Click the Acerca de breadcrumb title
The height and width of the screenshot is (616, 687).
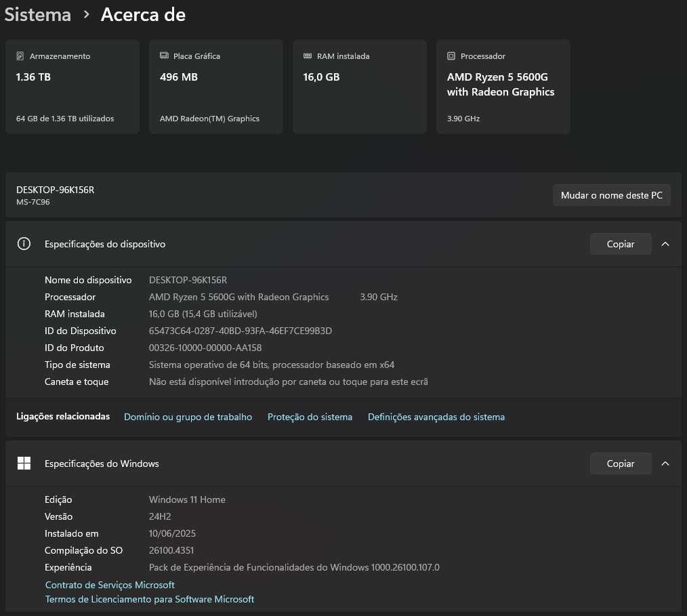point(143,15)
